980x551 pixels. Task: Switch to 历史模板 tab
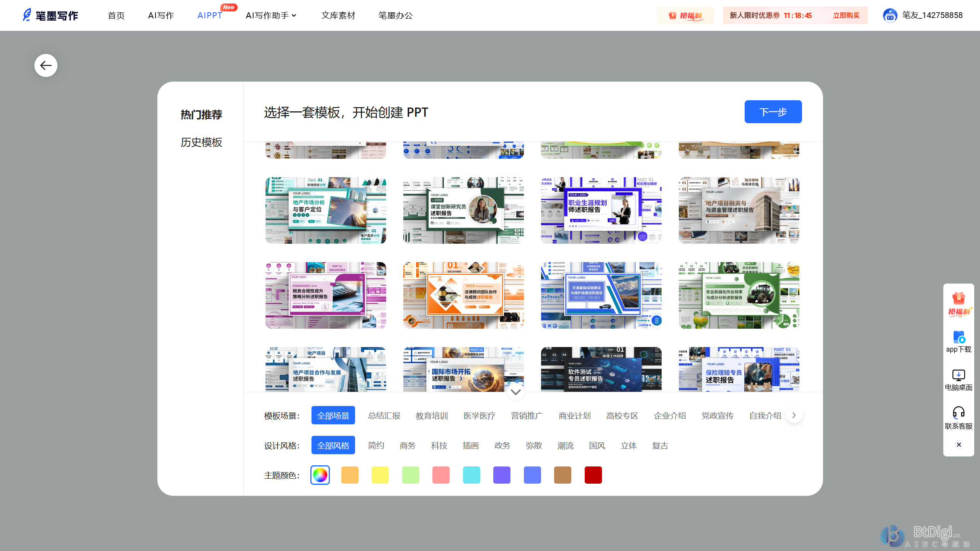pyautogui.click(x=201, y=142)
